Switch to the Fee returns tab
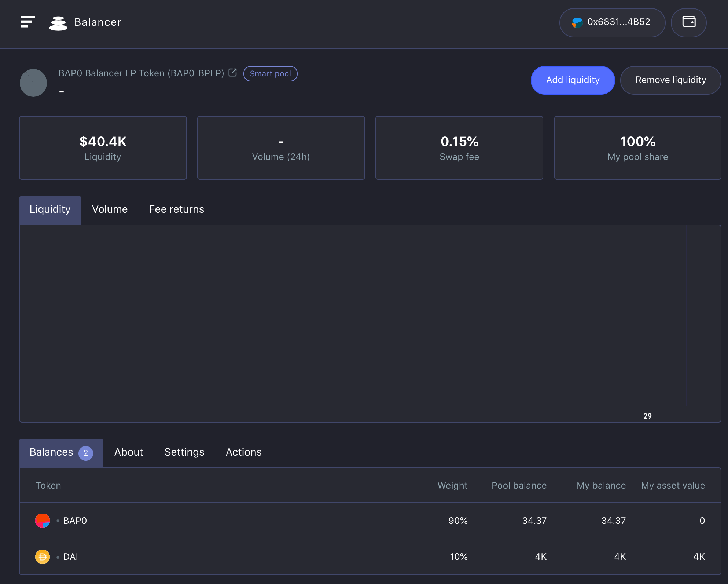Screen dimensions: 728x584 pos(176,209)
